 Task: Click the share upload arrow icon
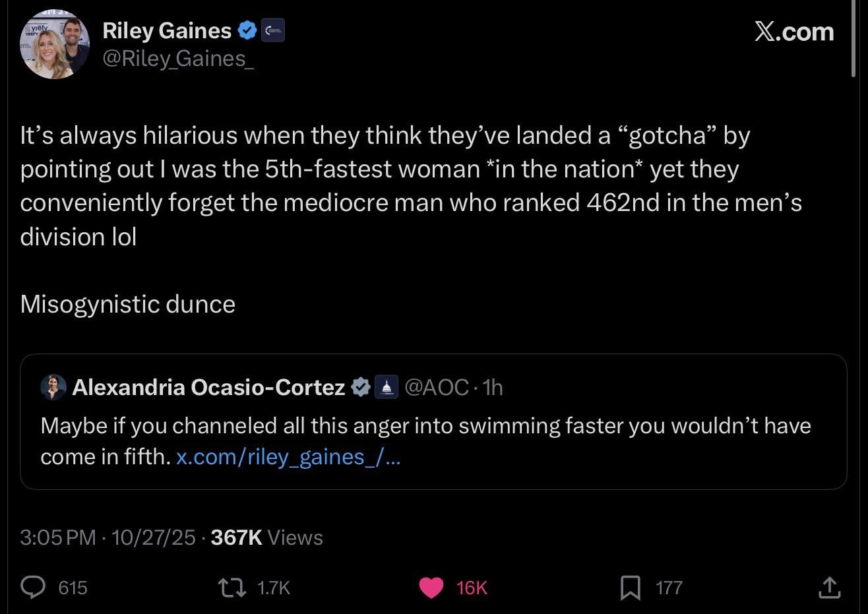(x=829, y=587)
